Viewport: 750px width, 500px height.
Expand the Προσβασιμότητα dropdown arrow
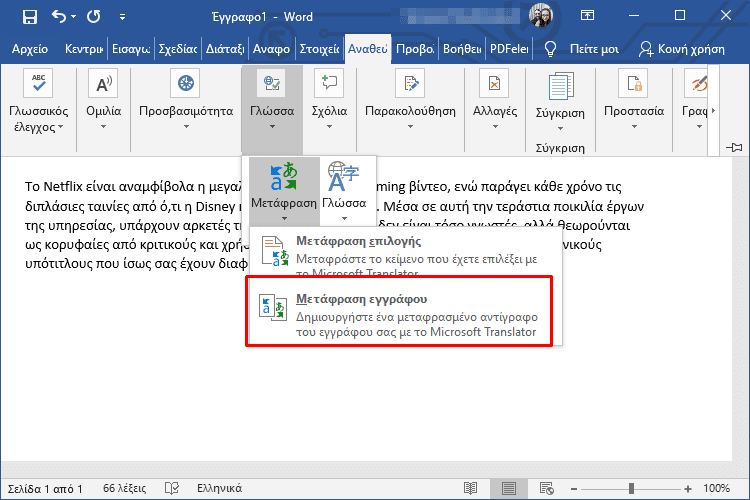(x=186, y=127)
